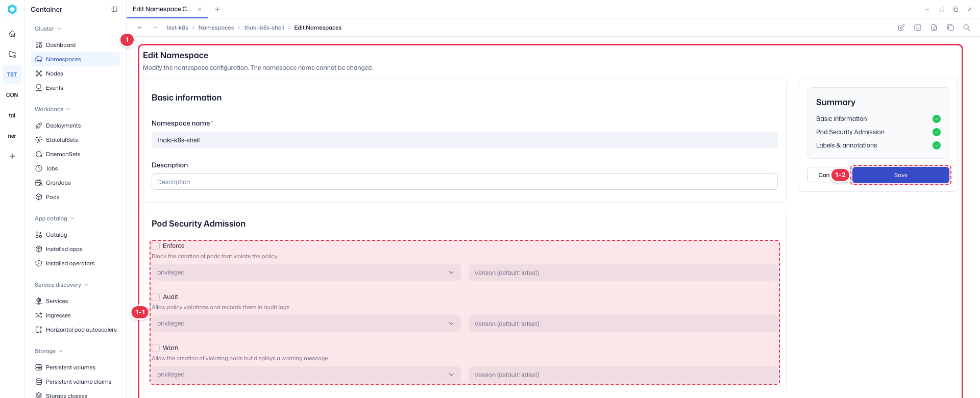980x398 pixels.
Task: Open the edit pencil icon in toolbar
Action: [901, 28]
